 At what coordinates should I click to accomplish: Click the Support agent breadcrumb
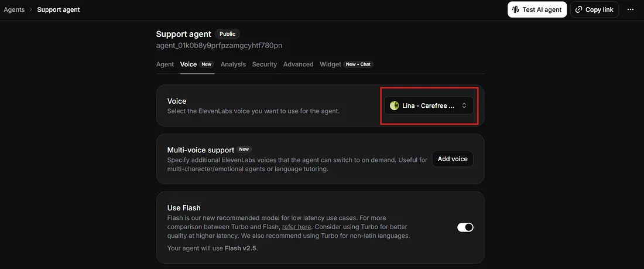(59, 9)
